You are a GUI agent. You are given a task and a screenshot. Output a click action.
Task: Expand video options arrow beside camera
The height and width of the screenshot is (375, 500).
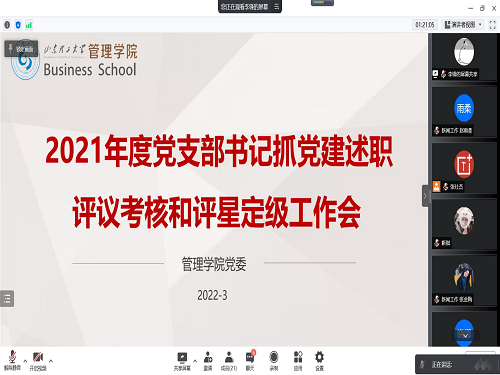[51, 361]
